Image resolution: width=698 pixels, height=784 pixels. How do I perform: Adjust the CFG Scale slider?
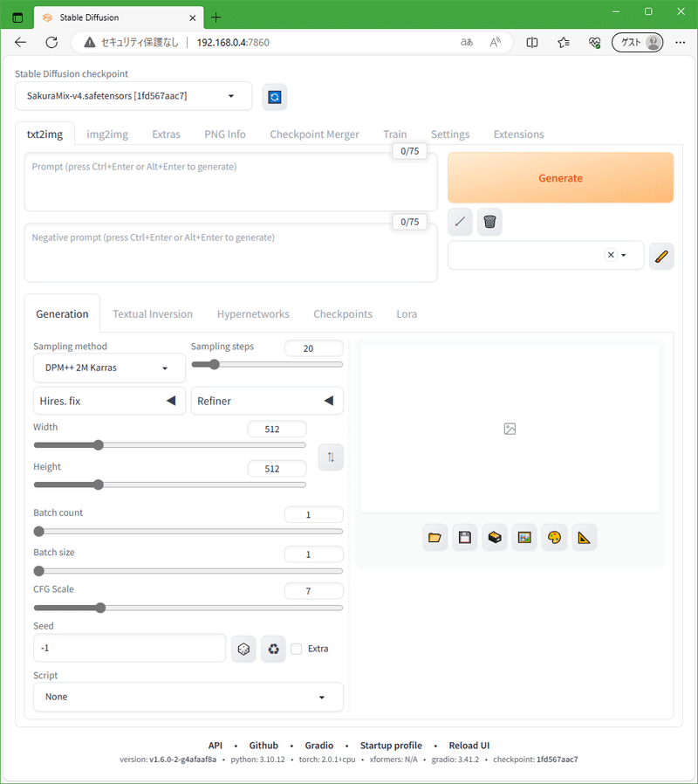(x=100, y=608)
